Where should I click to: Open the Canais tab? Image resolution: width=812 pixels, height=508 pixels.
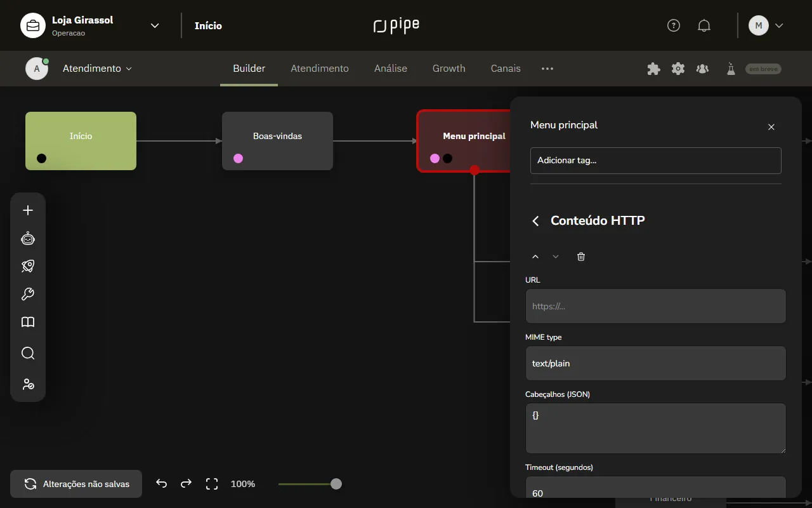(x=506, y=69)
